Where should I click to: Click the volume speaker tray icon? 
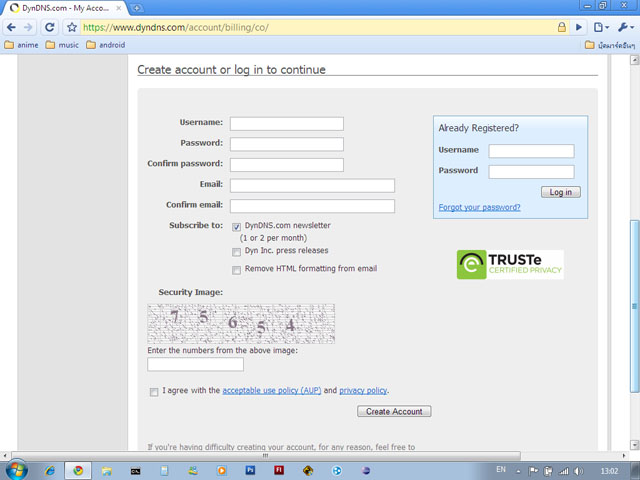point(578,471)
